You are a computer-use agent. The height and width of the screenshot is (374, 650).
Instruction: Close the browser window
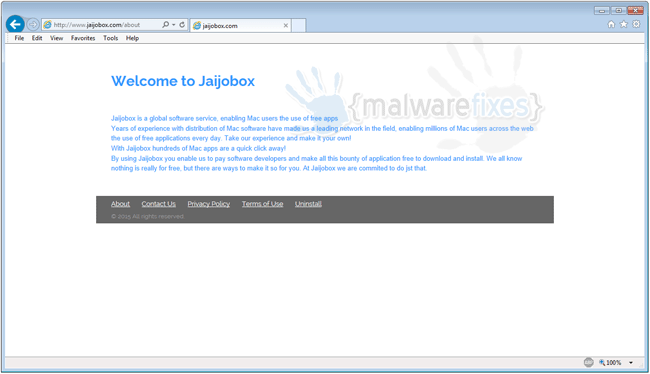point(635,11)
